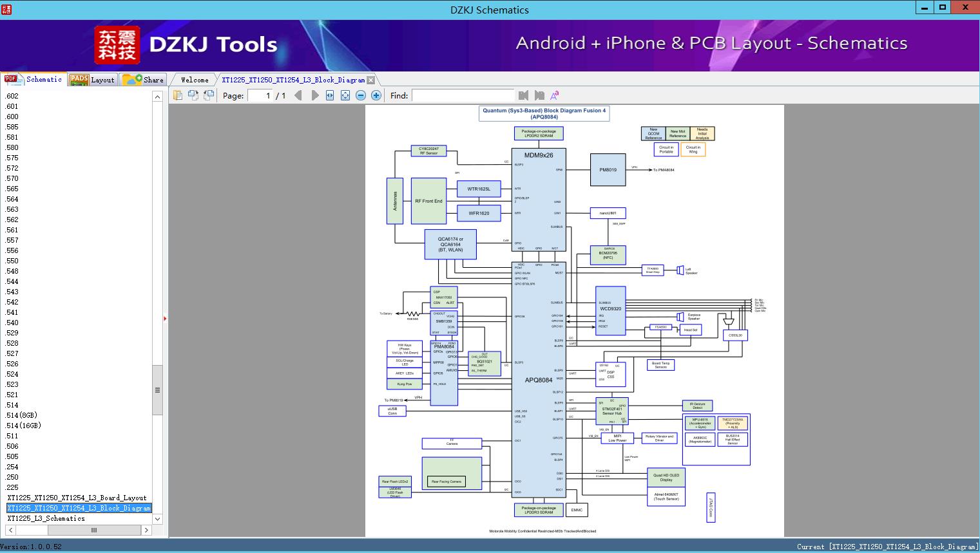Image resolution: width=980 pixels, height=553 pixels.
Task: Click the find previous icon
Action: click(x=523, y=95)
